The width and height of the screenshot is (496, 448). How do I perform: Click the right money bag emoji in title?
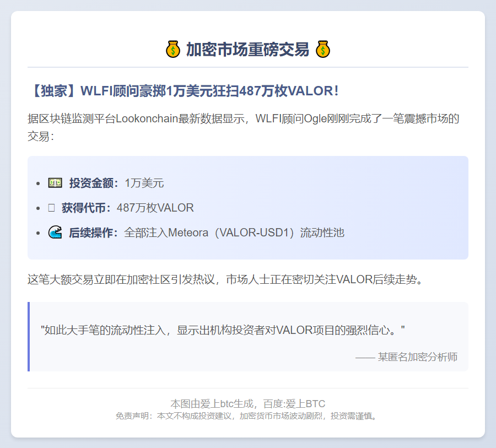coord(323,48)
